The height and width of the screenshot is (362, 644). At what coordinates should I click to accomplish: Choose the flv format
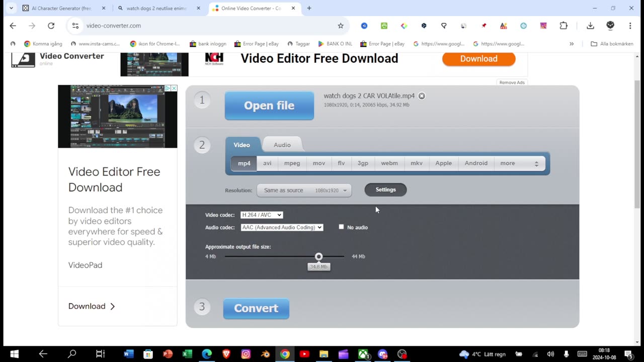pos(341,163)
